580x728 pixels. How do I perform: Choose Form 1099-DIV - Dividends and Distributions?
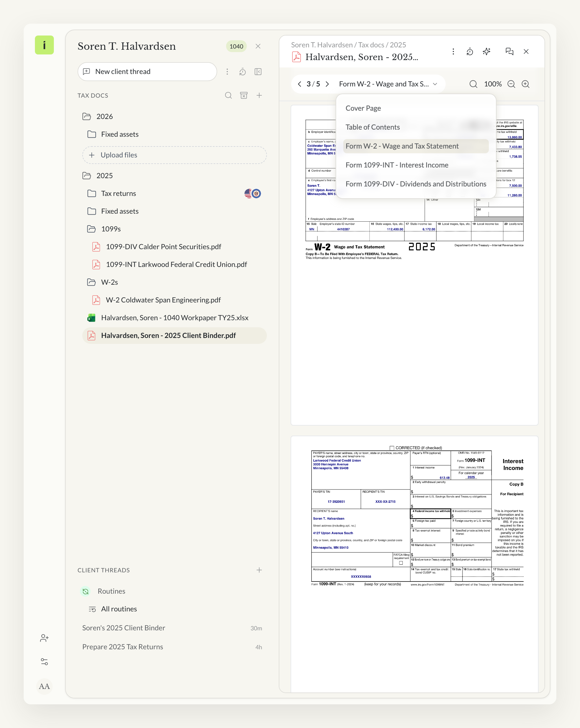[x=415, y=184]
